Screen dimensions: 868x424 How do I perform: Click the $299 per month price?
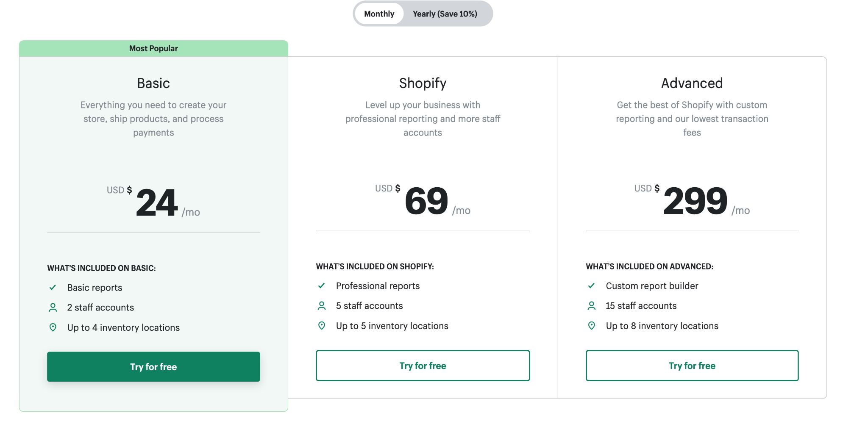(x=695, y=201)
